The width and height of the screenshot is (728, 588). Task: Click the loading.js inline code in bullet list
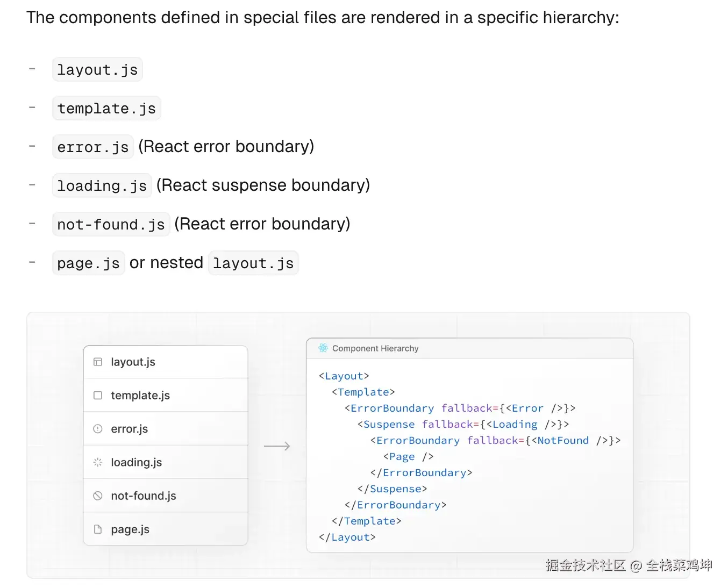pyautogui.click(x=102, y=186)
